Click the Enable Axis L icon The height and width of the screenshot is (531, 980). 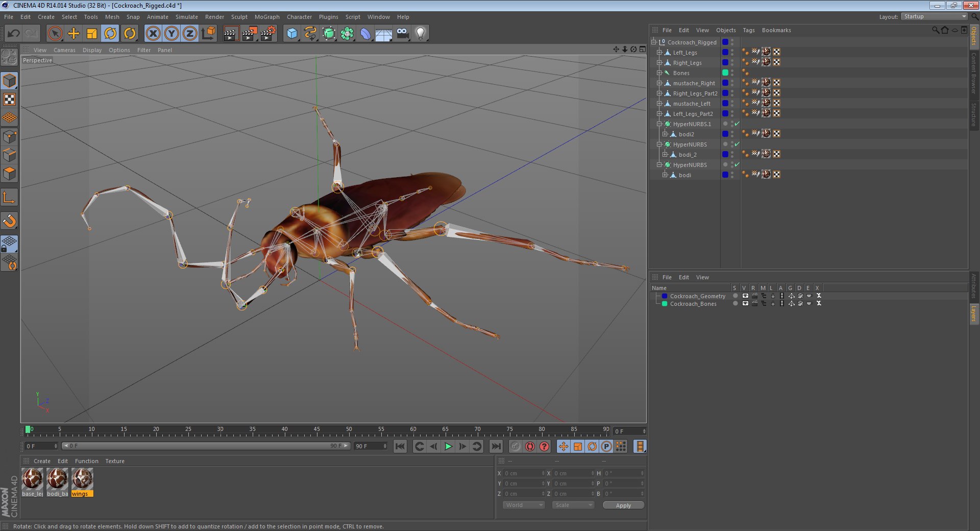(x=10, y=197)
